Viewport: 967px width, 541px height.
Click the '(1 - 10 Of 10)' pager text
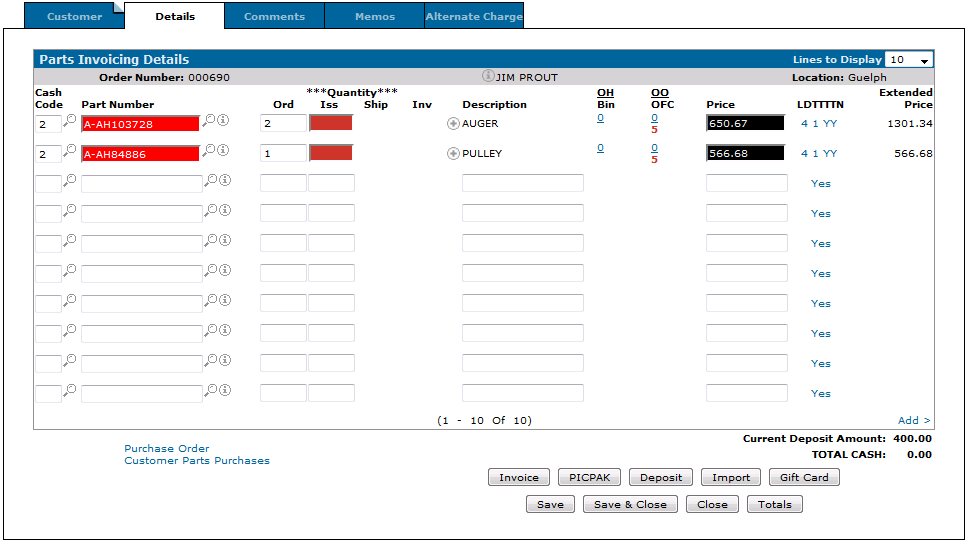484,420
